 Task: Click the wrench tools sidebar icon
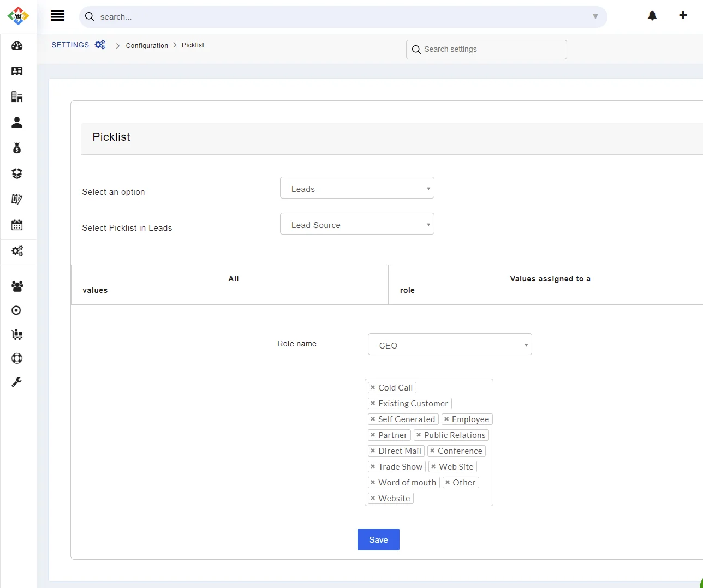(x=17, y=381)
